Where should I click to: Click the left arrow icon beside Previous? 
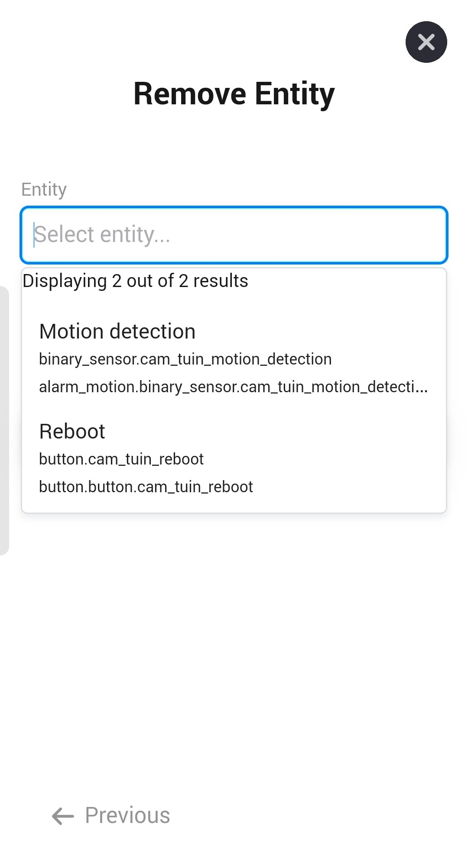click(x=63, y=816)
